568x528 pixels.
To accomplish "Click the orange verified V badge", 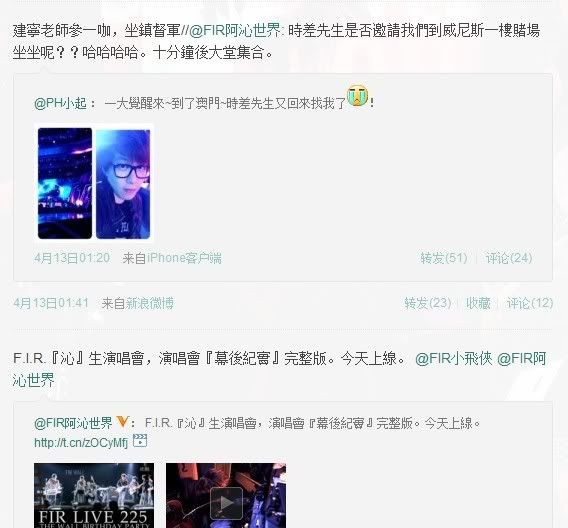I will [x=122, y=422].
